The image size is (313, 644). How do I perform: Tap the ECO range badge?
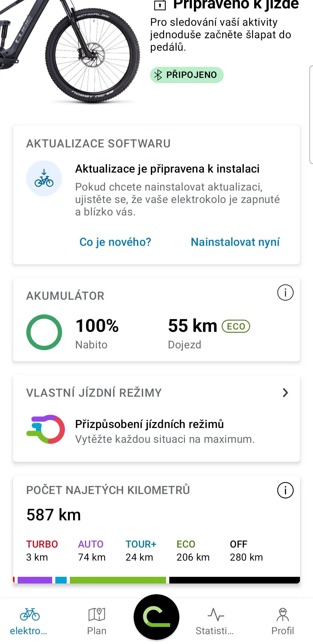[236, 326]
